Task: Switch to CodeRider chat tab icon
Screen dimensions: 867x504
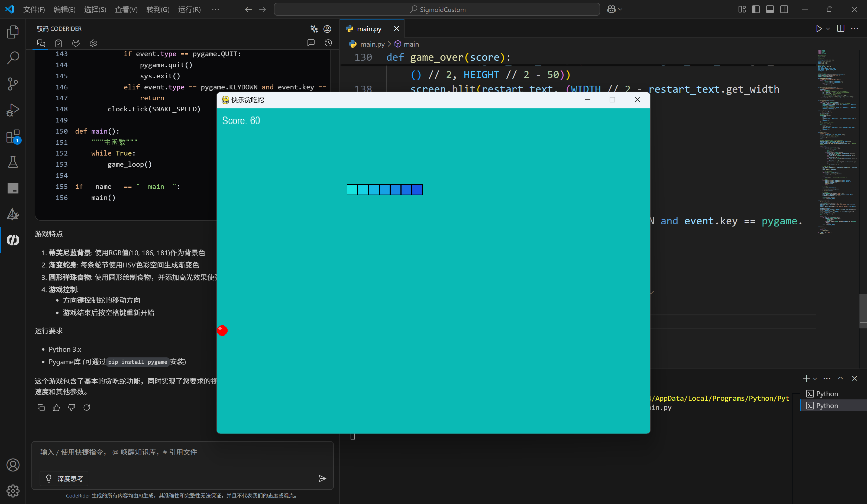Action: click(41, 43)
